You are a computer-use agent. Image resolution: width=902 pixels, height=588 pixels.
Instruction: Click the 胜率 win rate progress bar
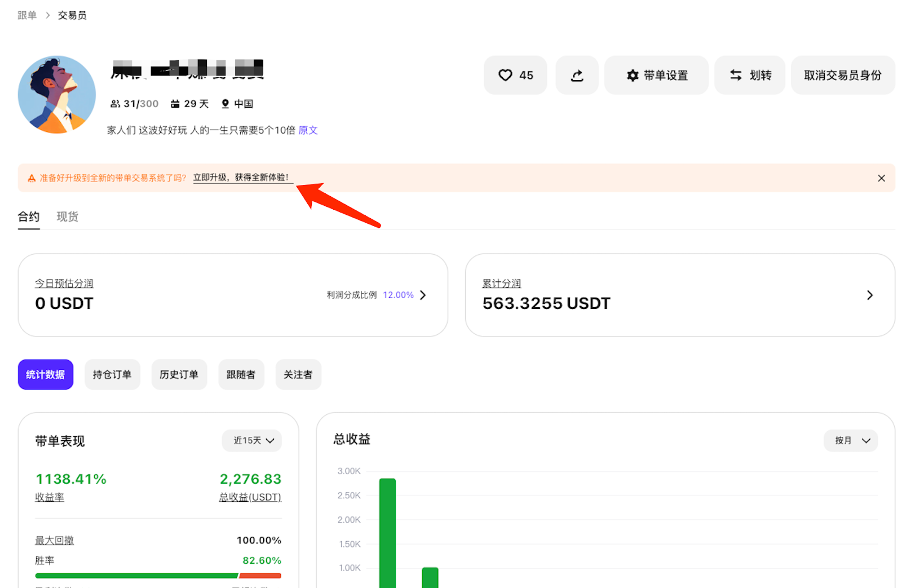pyautogui.click(x=158, y=576)
